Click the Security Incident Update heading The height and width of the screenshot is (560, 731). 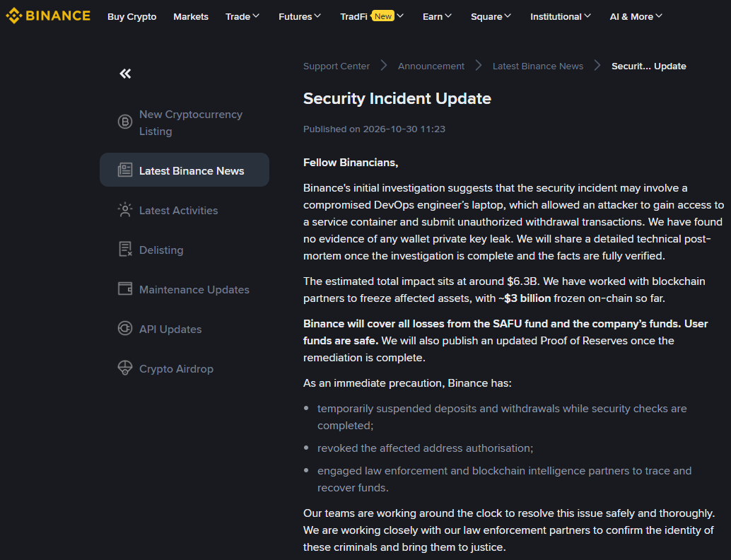(397, 98)
